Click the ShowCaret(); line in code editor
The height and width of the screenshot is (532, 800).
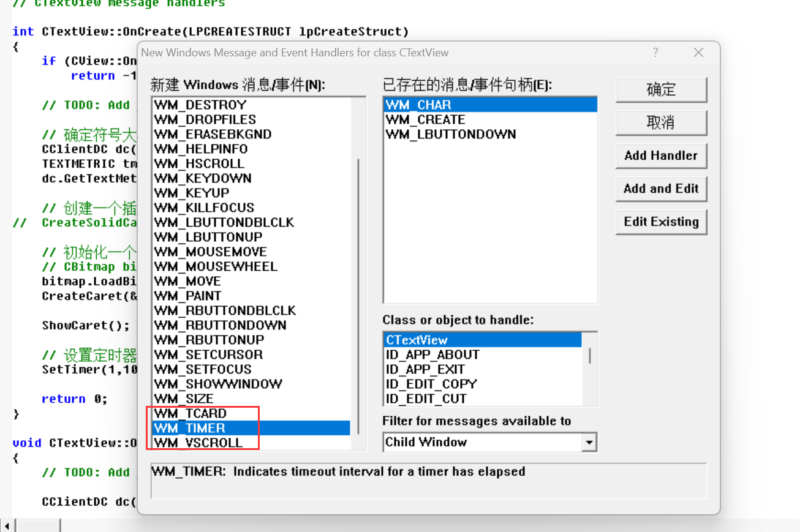86,325
